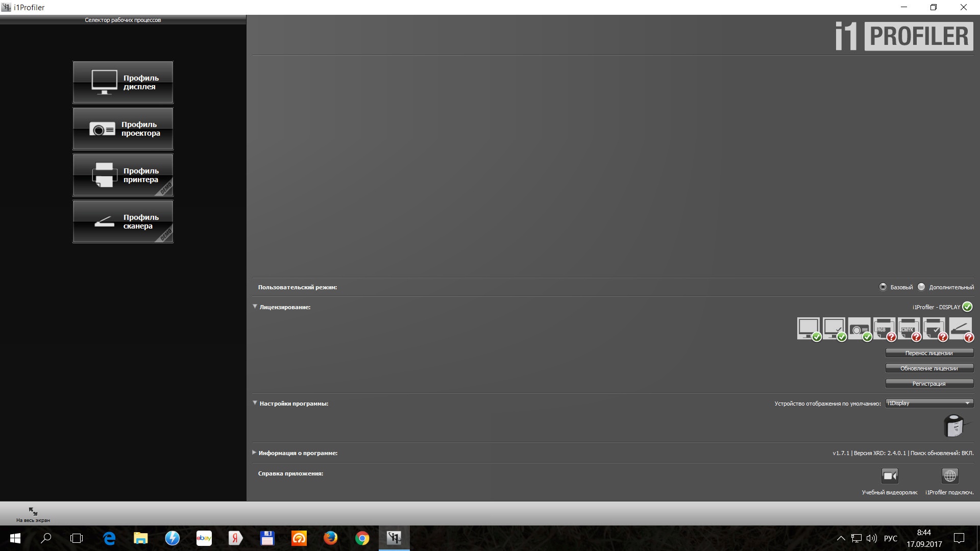
Task: Launch Microsoft Edge from the taskbar
Action: pos(109,538)
